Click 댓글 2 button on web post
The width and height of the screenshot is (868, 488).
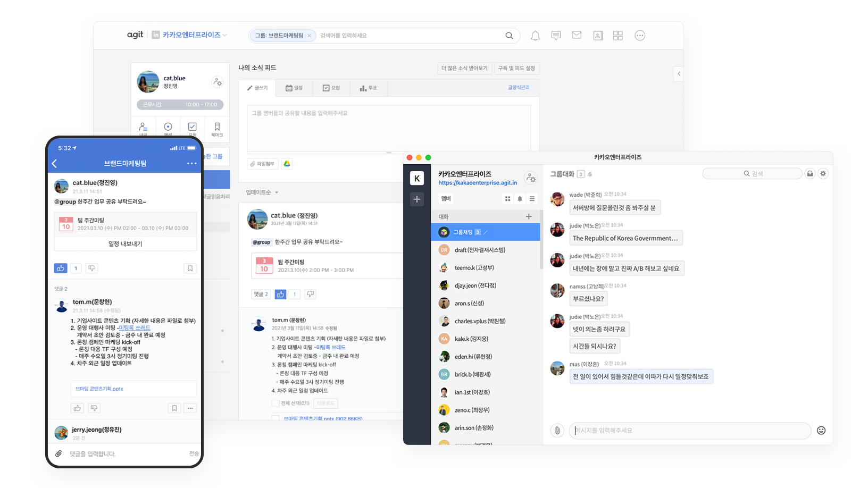point(261,294)
